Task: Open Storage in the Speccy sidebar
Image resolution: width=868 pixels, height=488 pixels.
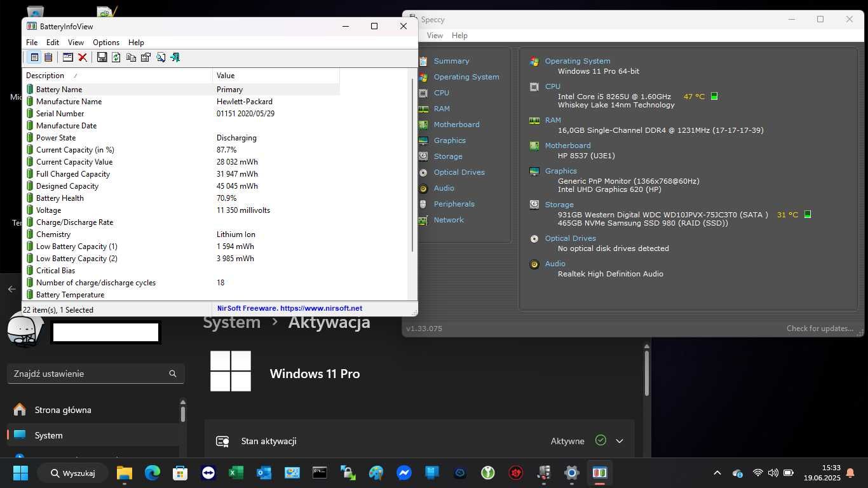Action: pos(448,156)
